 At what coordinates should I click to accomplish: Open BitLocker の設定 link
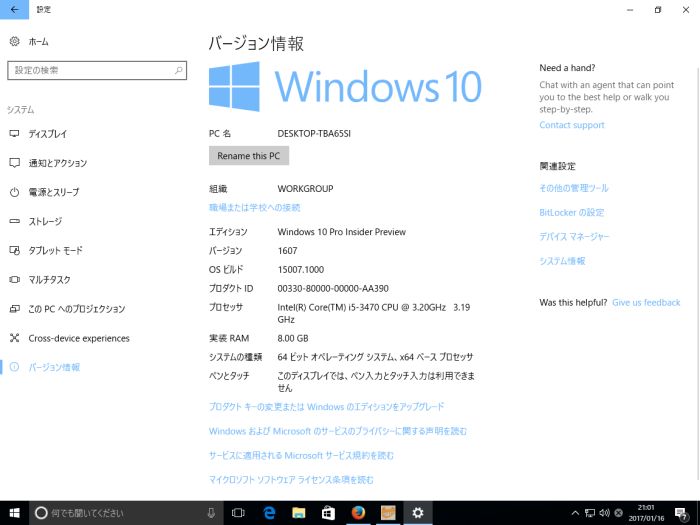click(571, 212)
